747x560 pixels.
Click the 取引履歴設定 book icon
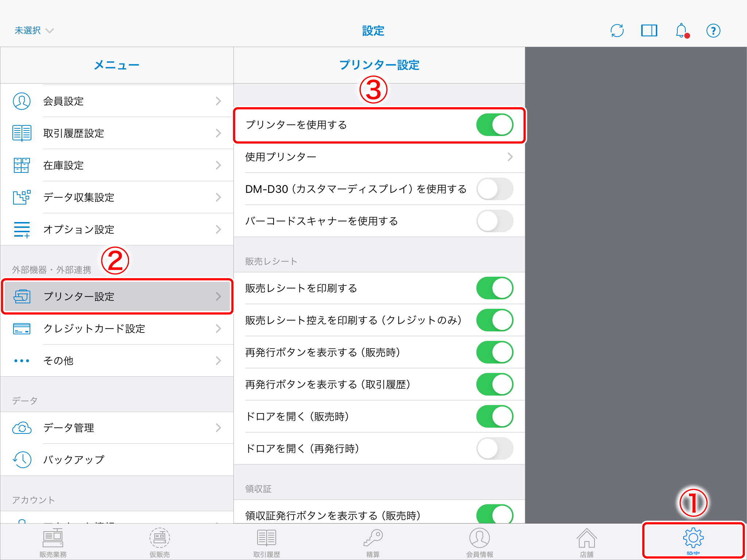(22, 133)
